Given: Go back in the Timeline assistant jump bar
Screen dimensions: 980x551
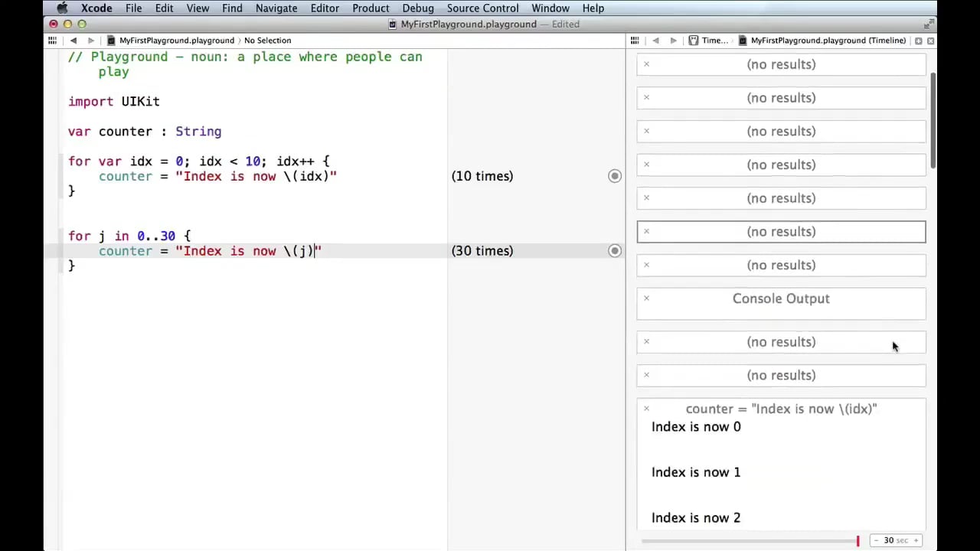Looking at the screenshot, I should [655, 41].
